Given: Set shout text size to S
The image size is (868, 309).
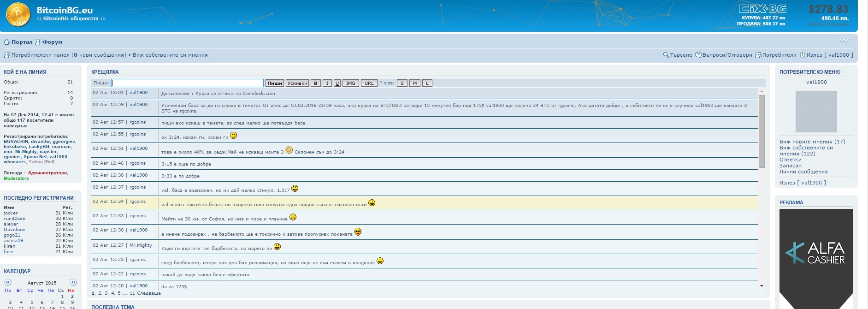Looking at the screenshot, I should (x=402, y=83).
